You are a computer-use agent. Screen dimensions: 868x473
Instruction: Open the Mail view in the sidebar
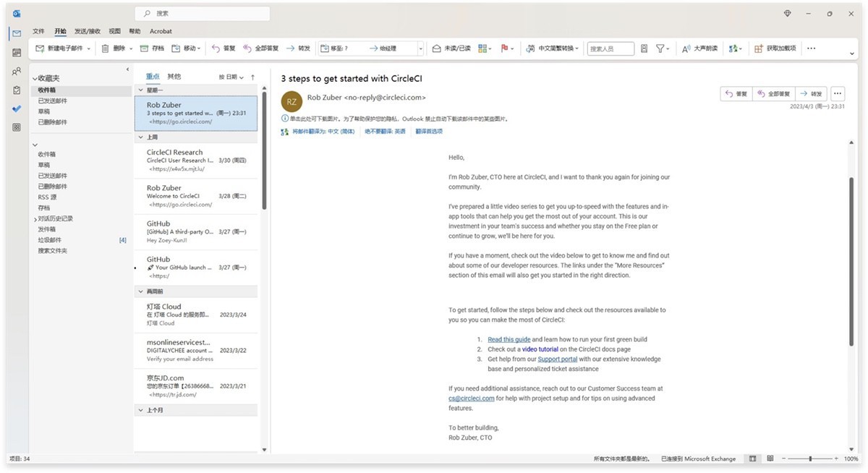click(x=16, y=33)
